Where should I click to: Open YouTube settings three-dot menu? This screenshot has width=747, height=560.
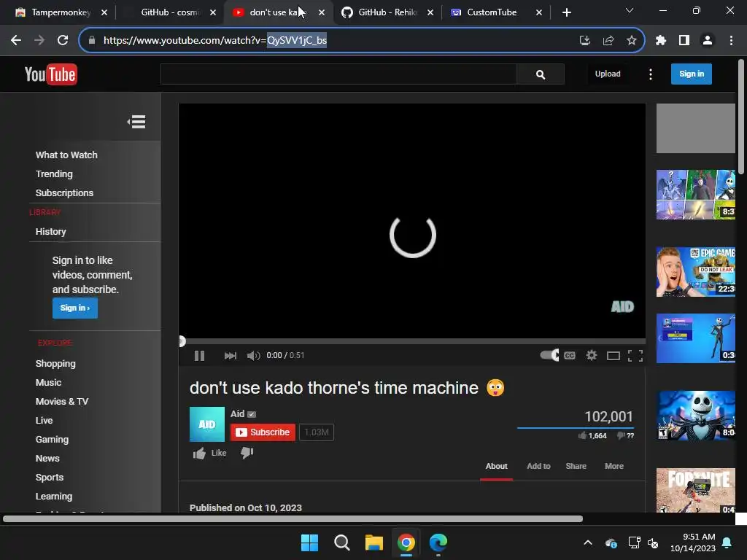(650, 74)
